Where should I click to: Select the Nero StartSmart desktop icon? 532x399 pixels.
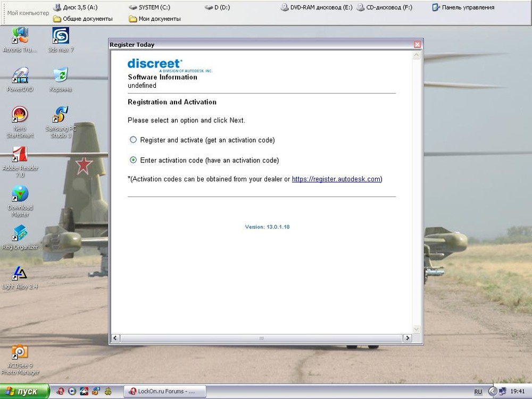(x=20, y=122)
